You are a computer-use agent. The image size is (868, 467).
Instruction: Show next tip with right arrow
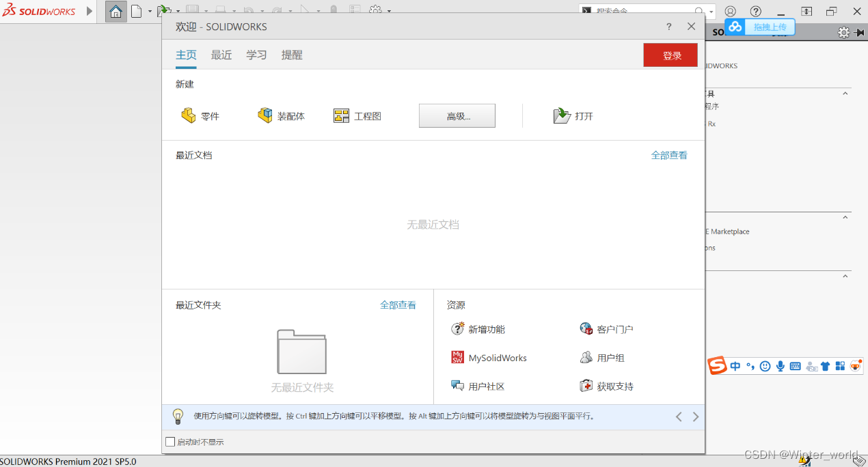[696, 416]
